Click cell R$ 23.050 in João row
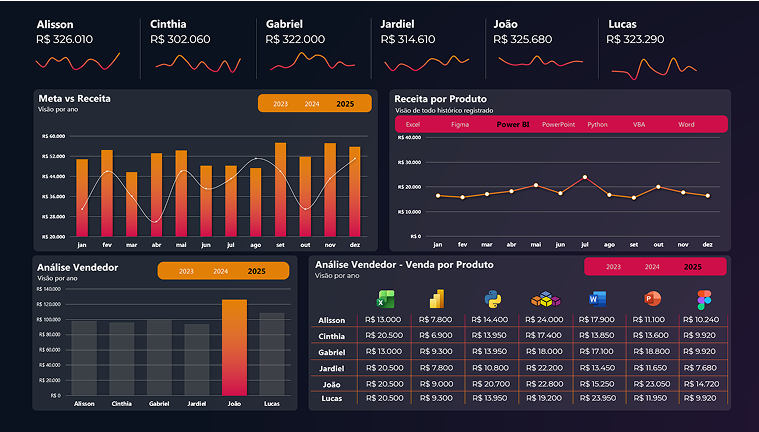 (652, 384)
